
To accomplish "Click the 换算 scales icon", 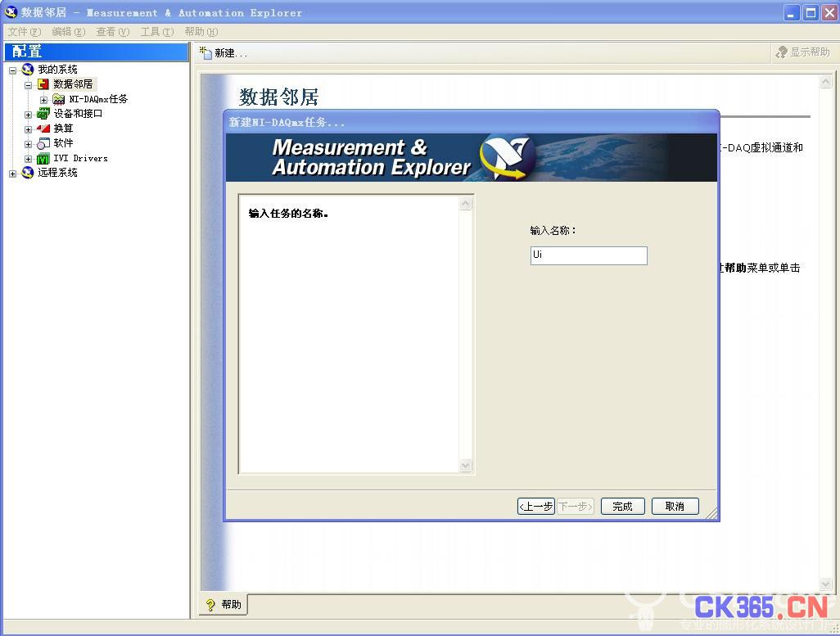I will coord(43,129).
